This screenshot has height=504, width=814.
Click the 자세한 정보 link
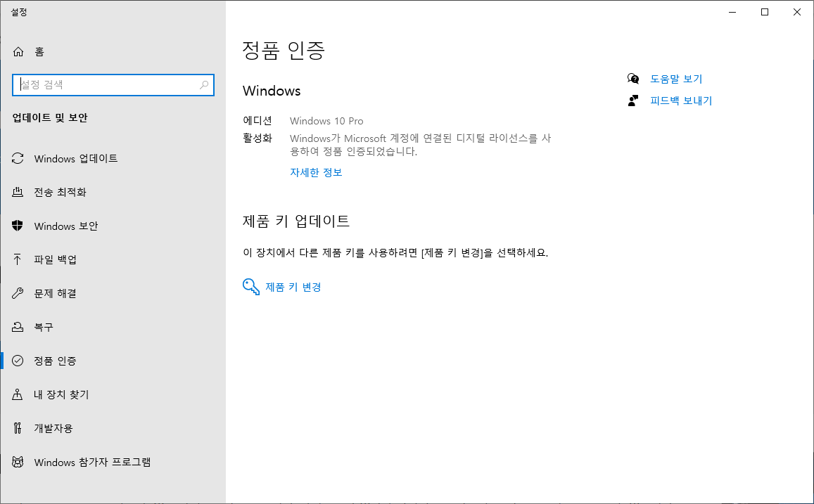316,172
